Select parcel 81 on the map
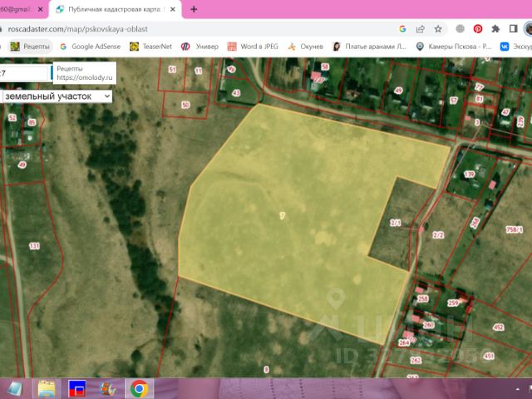The width and height of the screenshot is (532, 399). pyautogui.click(x=479, y=99)
